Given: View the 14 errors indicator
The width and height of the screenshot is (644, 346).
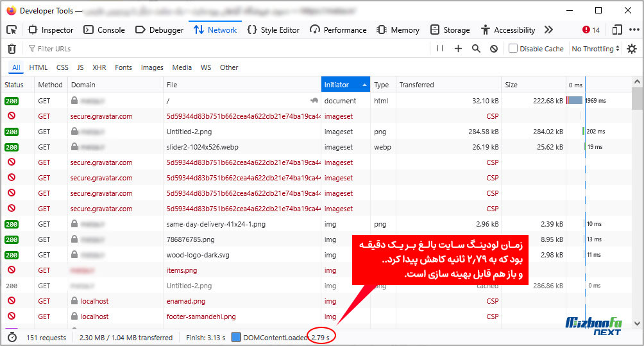Looking at the screenshot, I should click(x=591, y=30).
